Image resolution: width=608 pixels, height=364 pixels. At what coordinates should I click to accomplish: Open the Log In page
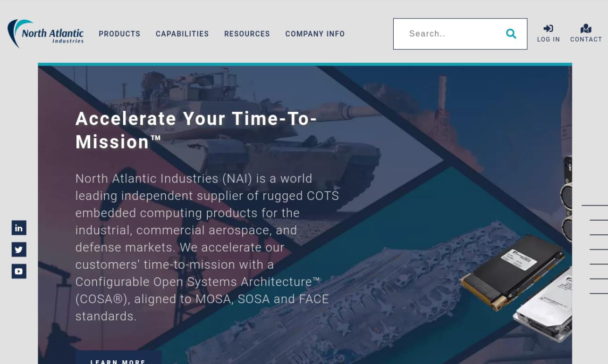549,33
